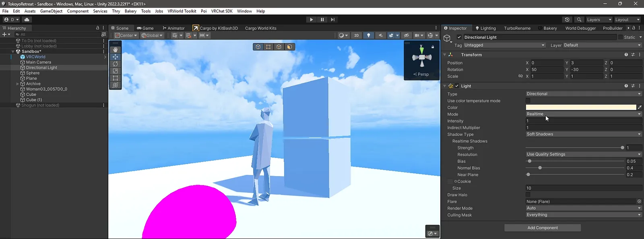This screenshot has height=239, width=644.
Task: Expand the Archive object in Hierarchy
Action: (17, 84)
